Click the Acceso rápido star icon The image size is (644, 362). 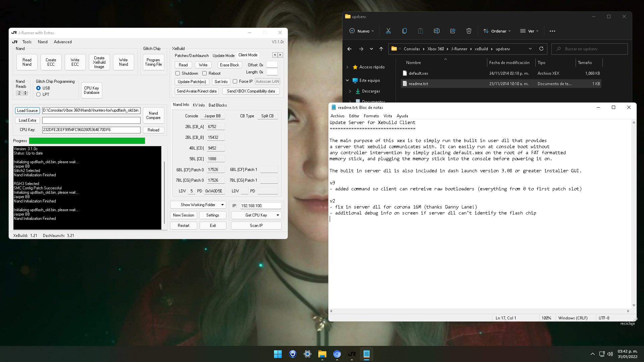pyautogui.click(x=355, y=67)
